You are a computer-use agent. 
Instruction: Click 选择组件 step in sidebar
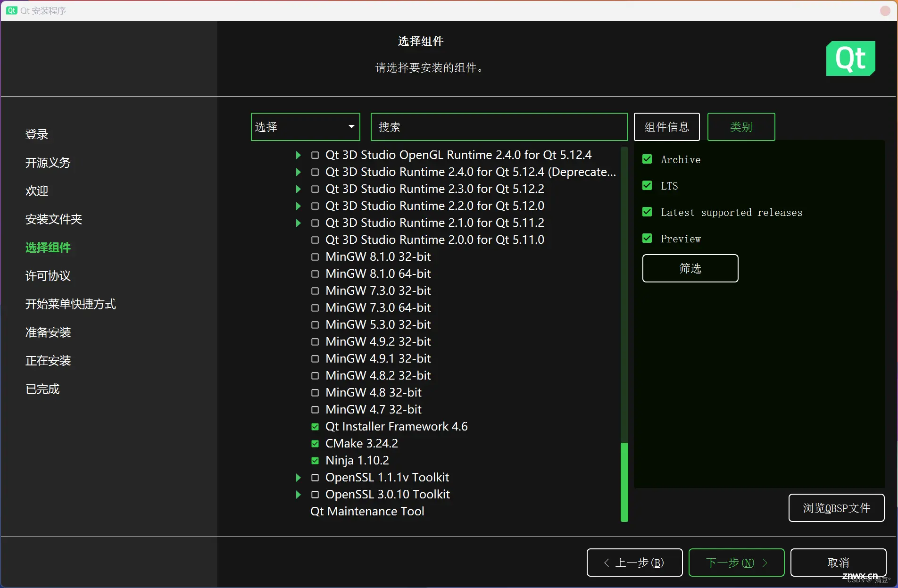(48, 248)
